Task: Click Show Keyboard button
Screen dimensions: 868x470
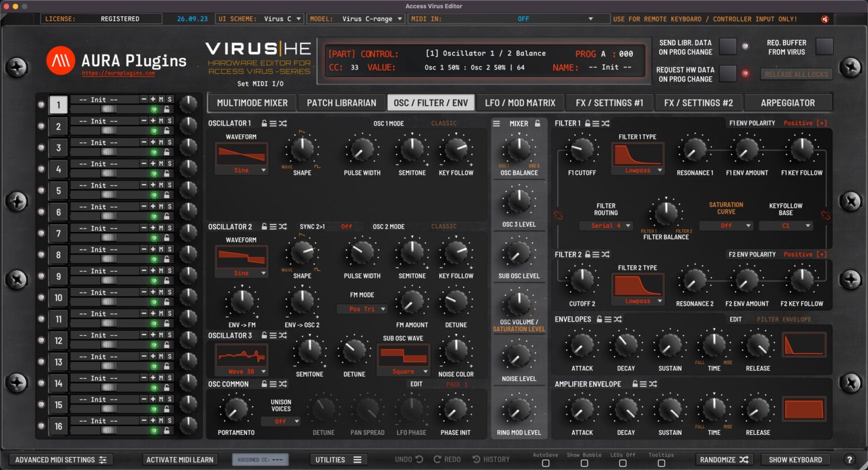Action: pos(795,460)
